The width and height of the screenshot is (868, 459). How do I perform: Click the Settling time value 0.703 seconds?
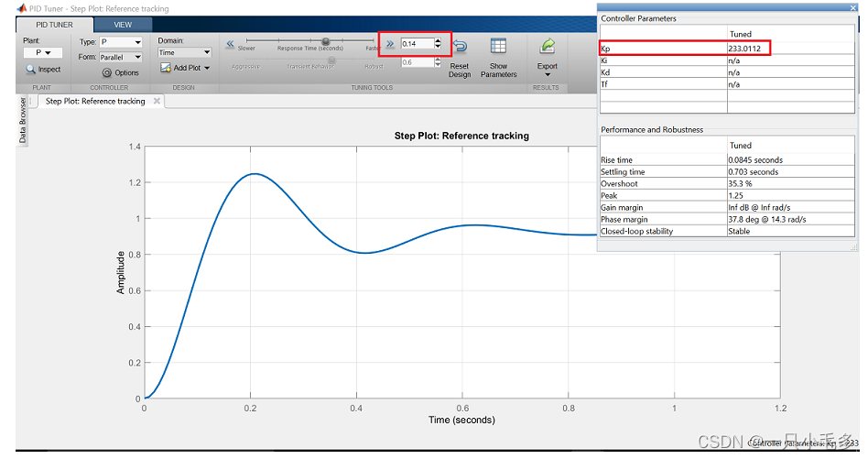(x=754, y=172)
